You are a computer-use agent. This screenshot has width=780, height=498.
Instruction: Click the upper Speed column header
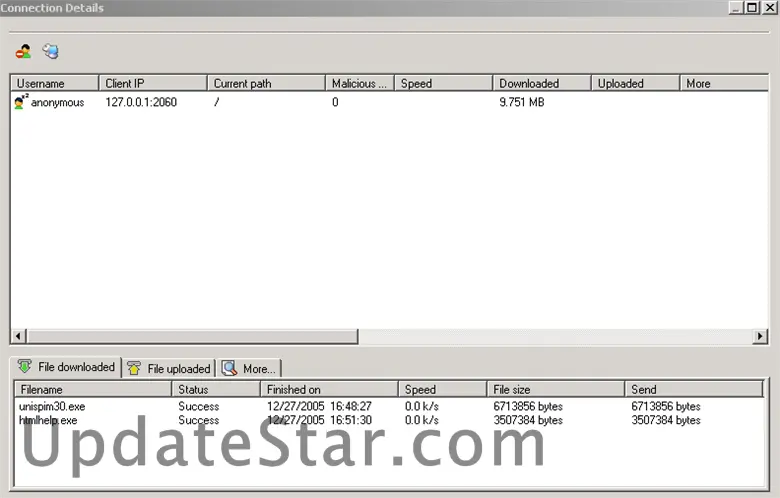pyautogui.click(x=443, y=84)
